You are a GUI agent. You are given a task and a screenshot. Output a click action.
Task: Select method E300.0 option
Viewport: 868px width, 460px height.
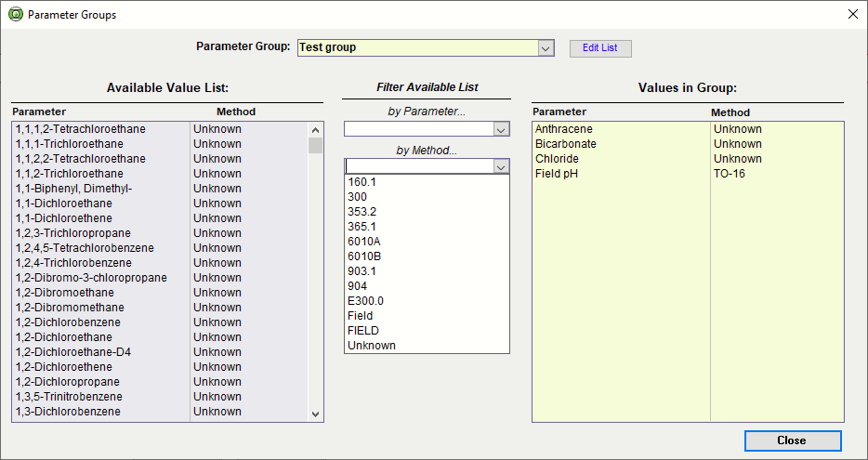(x=427, y=301)
